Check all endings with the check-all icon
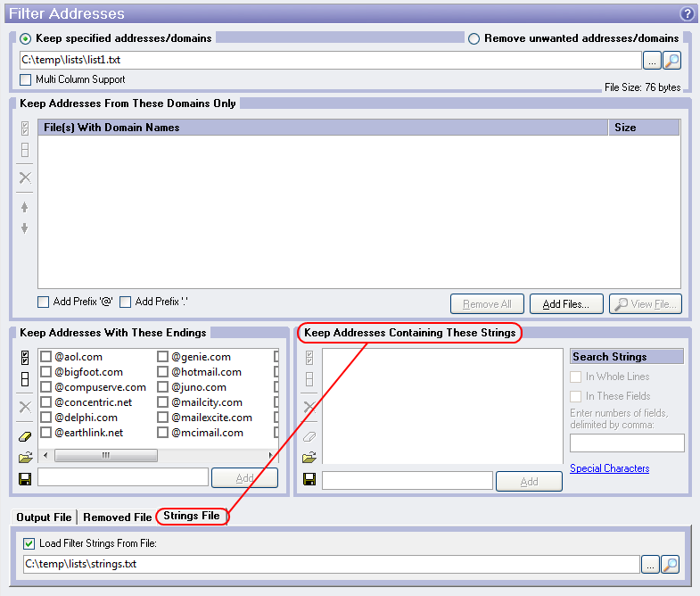This screenshot has height=596, width=700. pyautogui.click(x=25, y=359)
